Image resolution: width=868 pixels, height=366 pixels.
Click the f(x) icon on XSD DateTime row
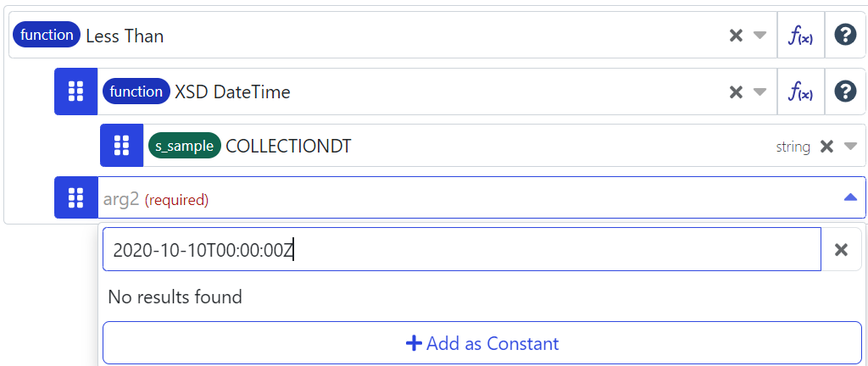[800, 91]
